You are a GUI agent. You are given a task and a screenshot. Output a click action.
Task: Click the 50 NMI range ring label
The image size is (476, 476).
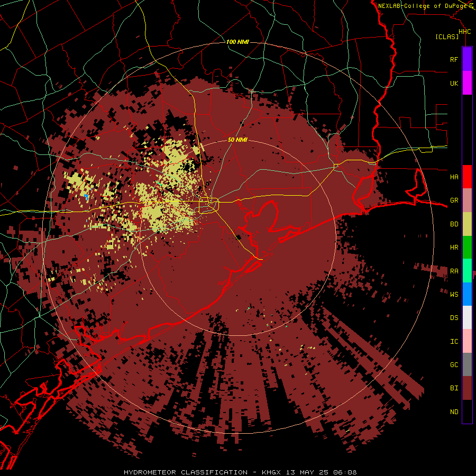coord(237,140)
